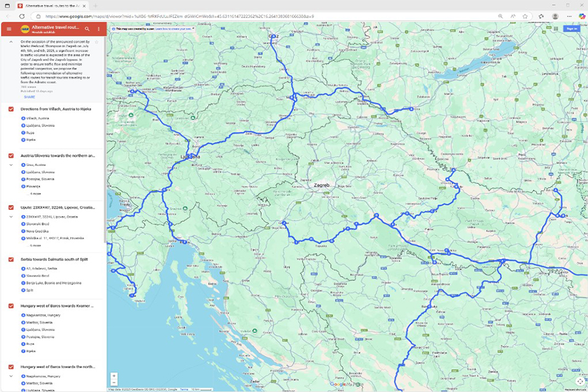Click the HAK map owner logo
Image resolution: width=588 pixels, height=392 pixels.
25,29
